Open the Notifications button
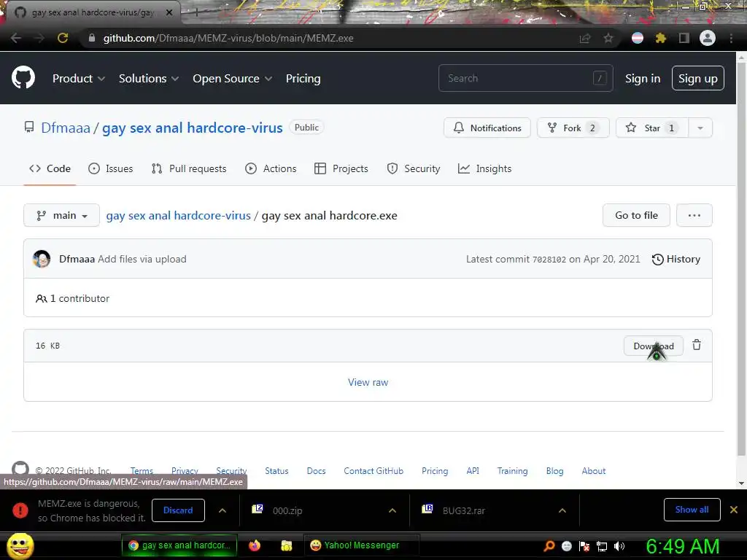 pos(487,128)
